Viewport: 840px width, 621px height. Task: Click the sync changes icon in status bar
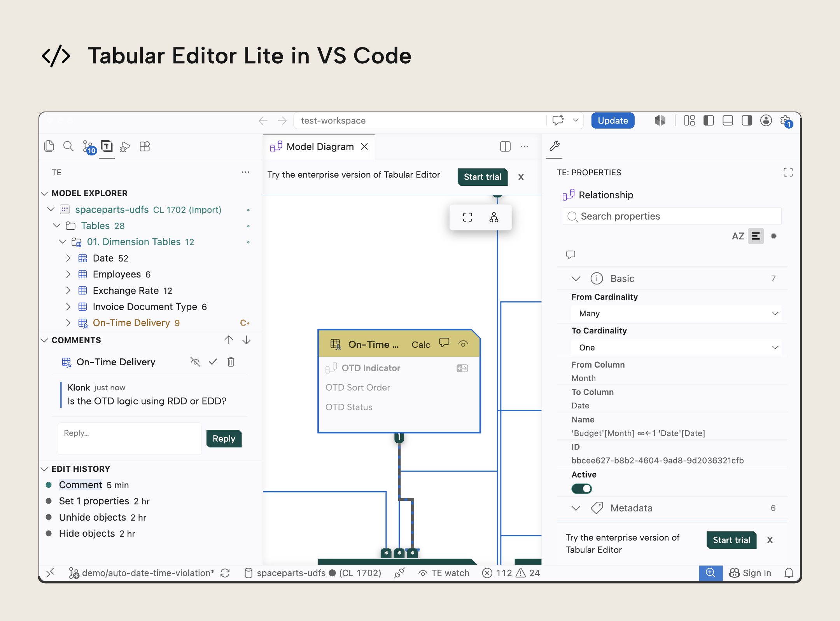point(225,573)
